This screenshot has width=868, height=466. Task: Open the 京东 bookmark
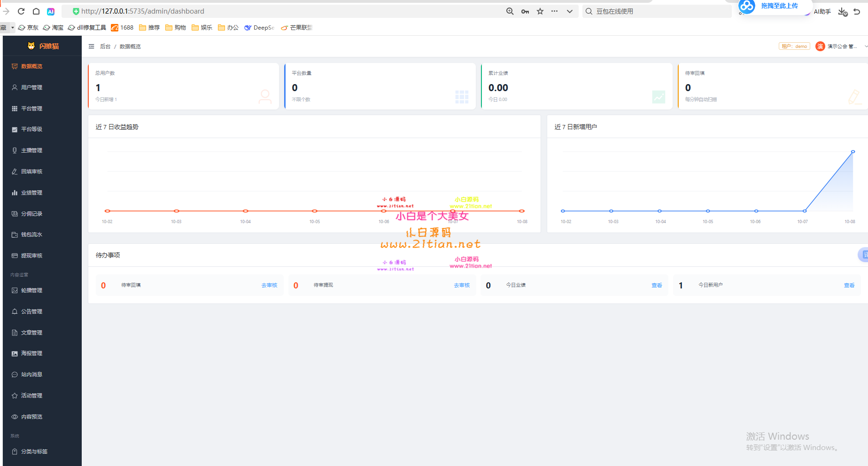point(28,28)
